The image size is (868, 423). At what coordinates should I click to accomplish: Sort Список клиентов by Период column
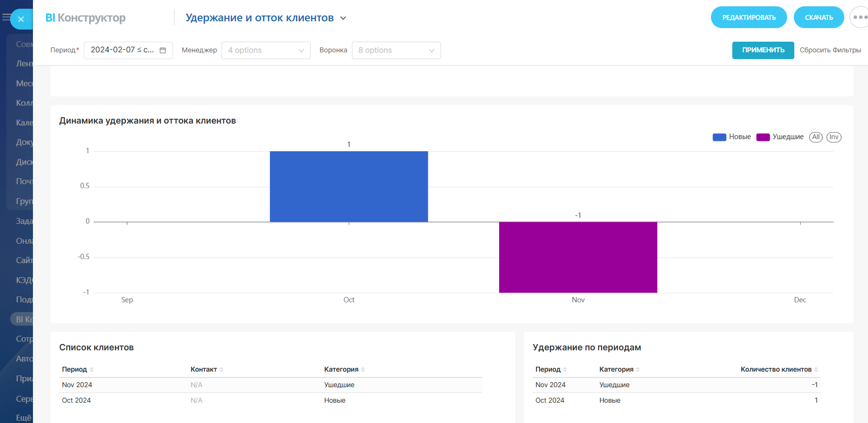pos(91,370)
